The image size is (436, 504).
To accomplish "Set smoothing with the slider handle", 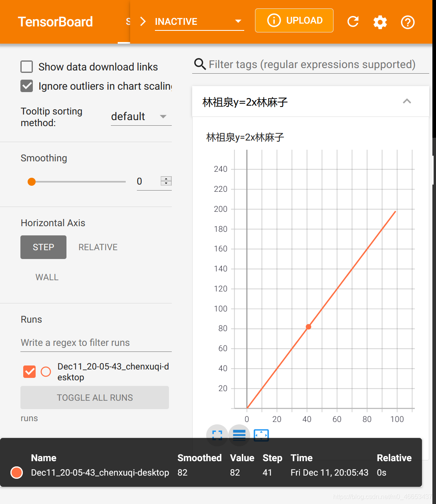I will pos(32,181).
